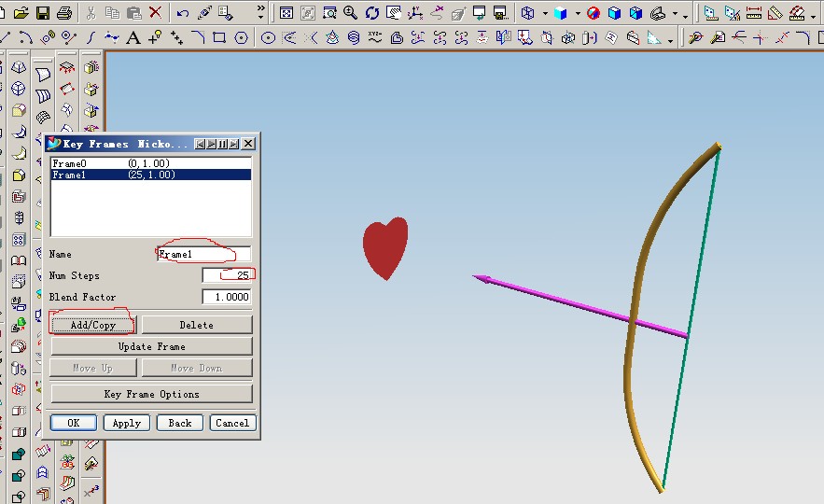Select the Rectangle curve tool
This screenshot has width=824, height=504.
(218, 37)
